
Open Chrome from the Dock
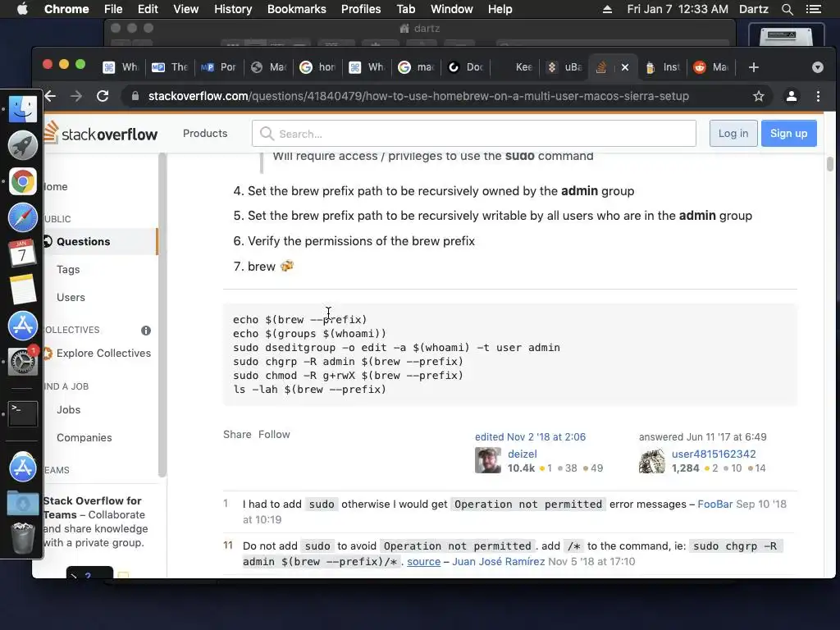[22, 181]
